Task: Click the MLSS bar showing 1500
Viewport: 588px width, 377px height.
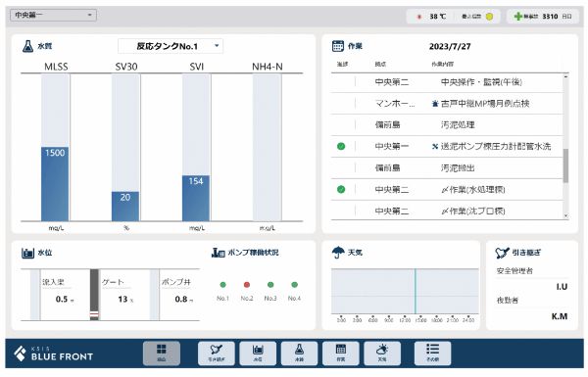Action: 55,184
